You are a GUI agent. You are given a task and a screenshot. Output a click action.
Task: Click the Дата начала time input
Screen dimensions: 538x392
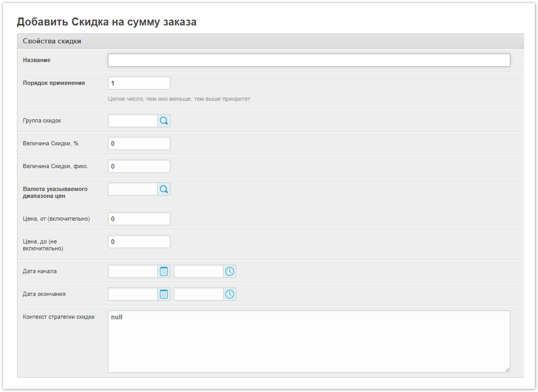pos(198,272)
